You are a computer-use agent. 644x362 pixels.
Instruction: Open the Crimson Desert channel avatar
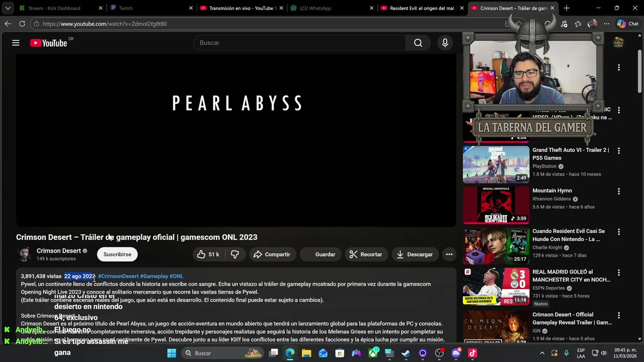(x=24, y=254)
